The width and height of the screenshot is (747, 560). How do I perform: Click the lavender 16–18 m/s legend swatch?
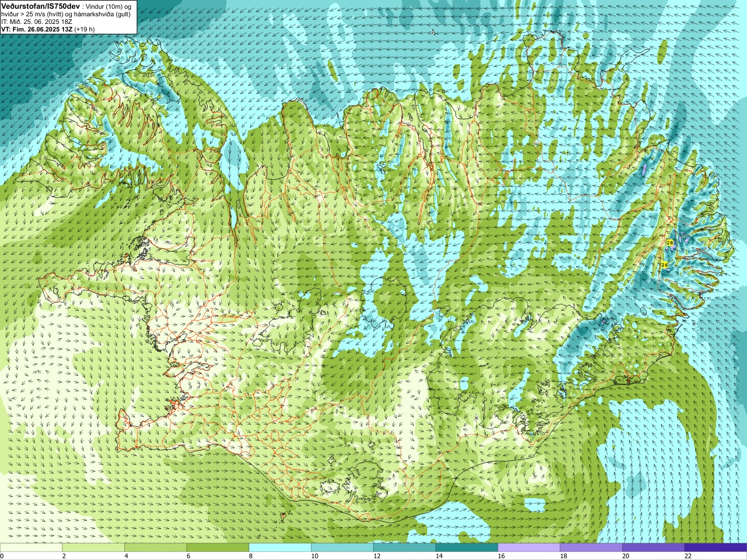click(529, 547)
